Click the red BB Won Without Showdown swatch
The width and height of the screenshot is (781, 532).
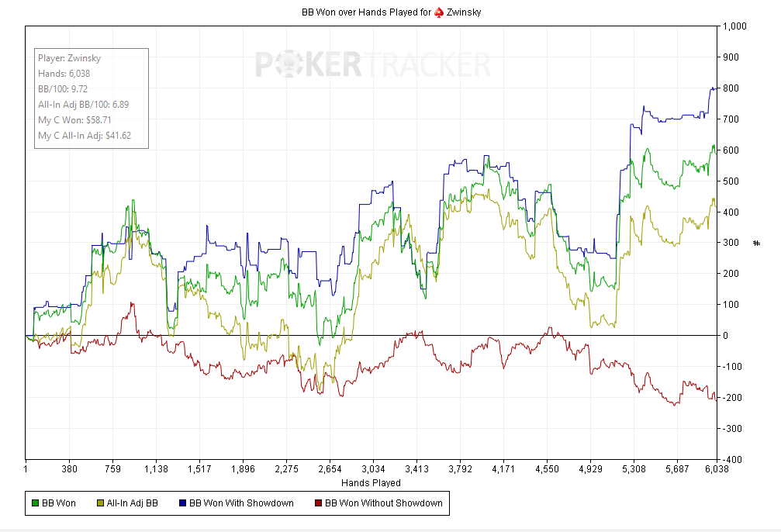click(318, 503)
